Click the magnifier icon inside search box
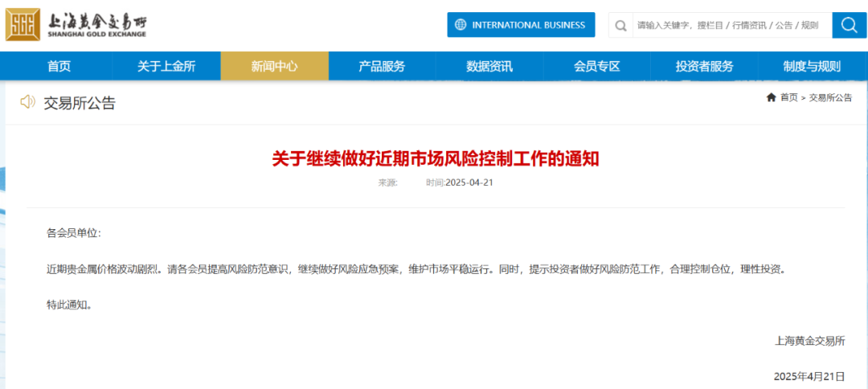 [620, 26]
